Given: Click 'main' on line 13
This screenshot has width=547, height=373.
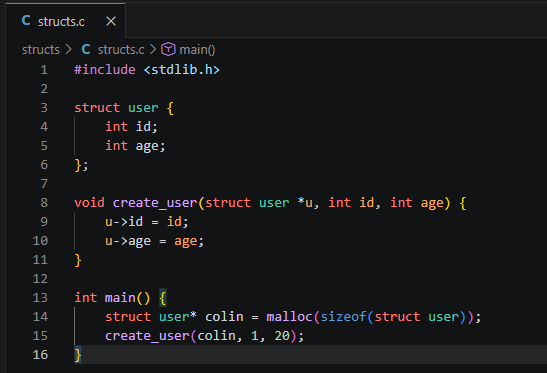Looking at the screenshot, I should tap(120, 298).
